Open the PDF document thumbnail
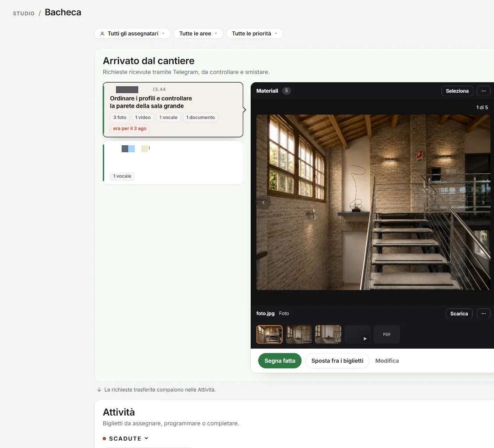494x448 pixels. point(386,334)
